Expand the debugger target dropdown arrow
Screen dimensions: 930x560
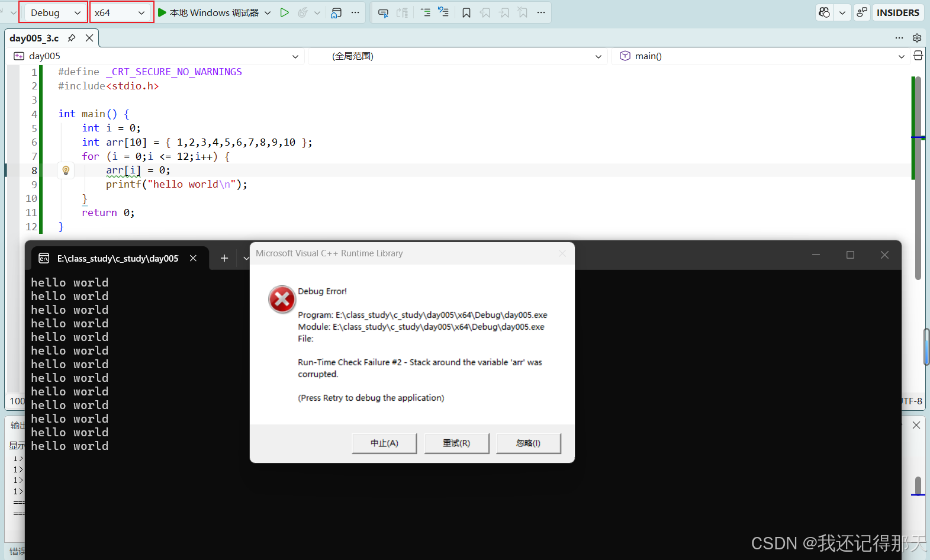point(268,12)
